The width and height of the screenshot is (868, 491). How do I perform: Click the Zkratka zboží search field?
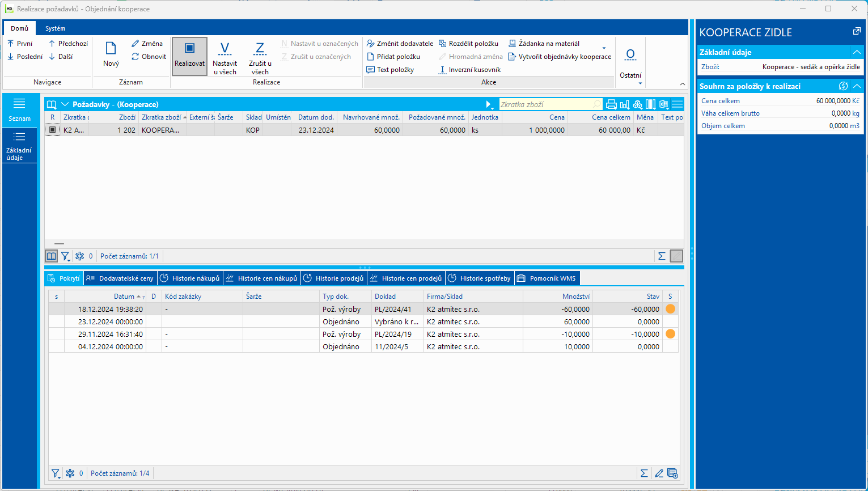pyautogui.click(x=544, y=104)
